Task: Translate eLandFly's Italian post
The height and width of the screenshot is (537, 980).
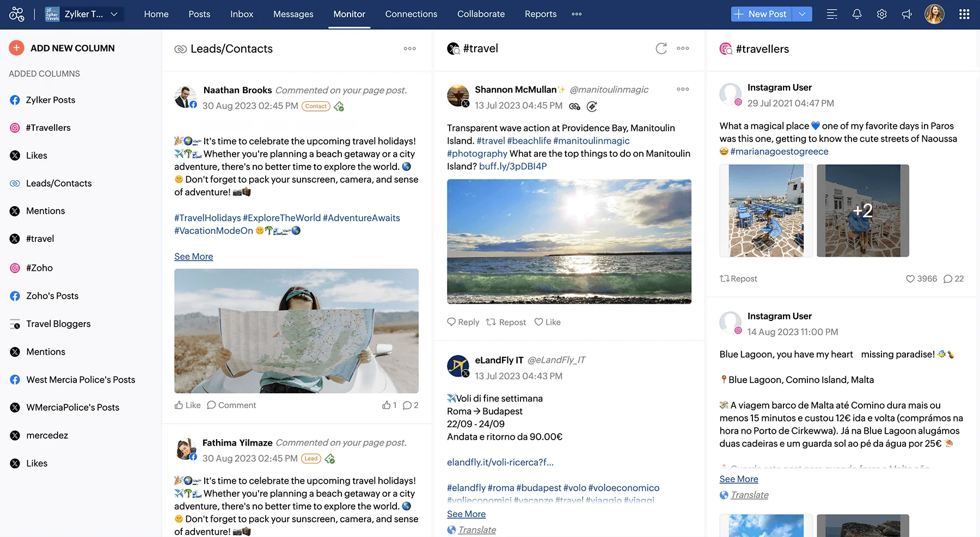Action: pos(477,529)
